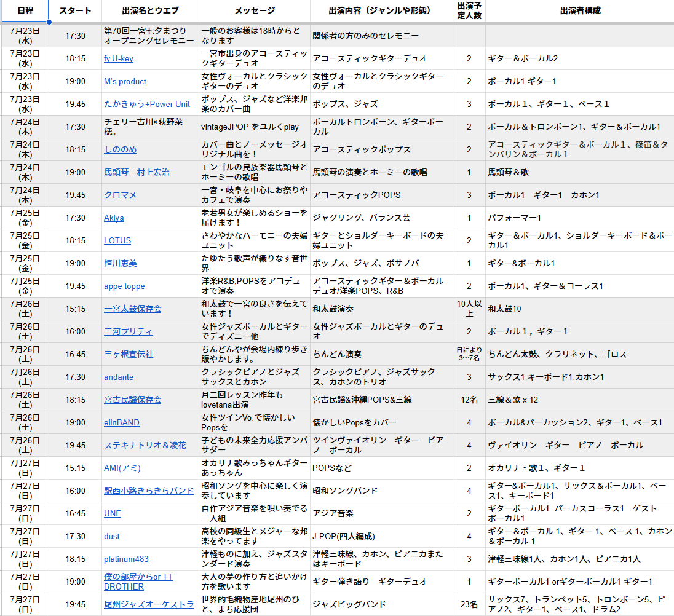Screen dimensions: 674x616
Task: Select the vintageJPOP をユルくplay cell
Action: click(x=255, y=127)
